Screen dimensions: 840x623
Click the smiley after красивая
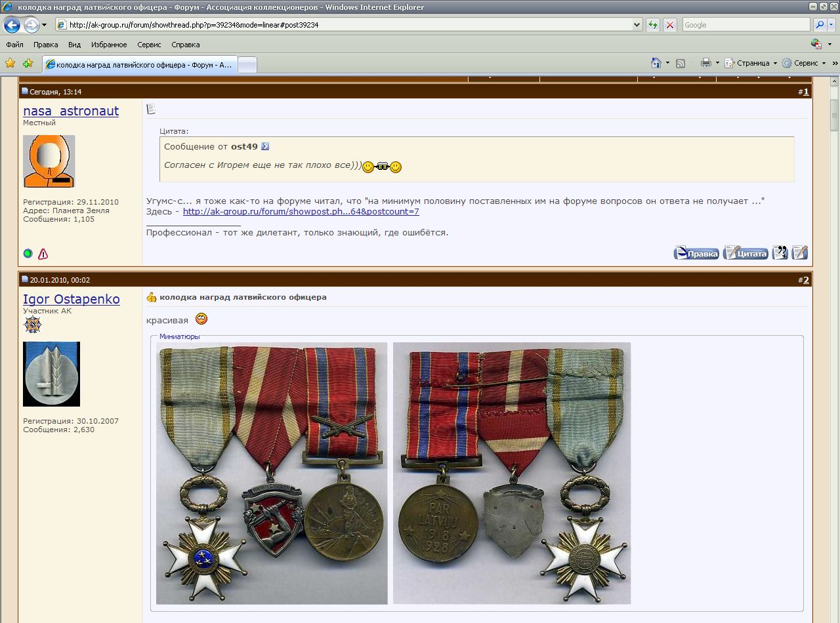[x=202, y=319]
